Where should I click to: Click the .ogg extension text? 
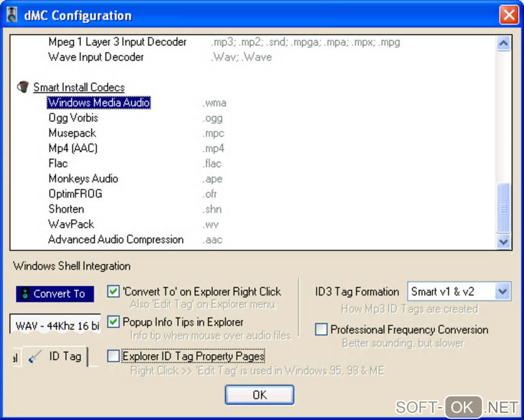click(x=213, y=118)
